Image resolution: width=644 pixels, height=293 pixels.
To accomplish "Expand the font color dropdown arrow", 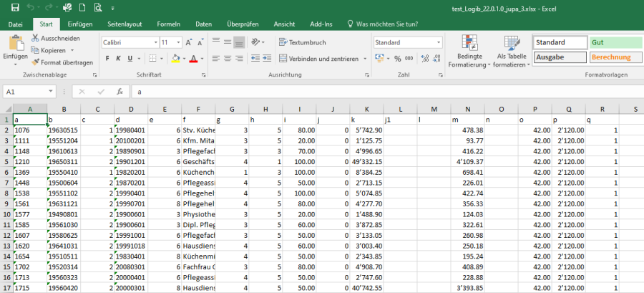I will pos(203,58).
